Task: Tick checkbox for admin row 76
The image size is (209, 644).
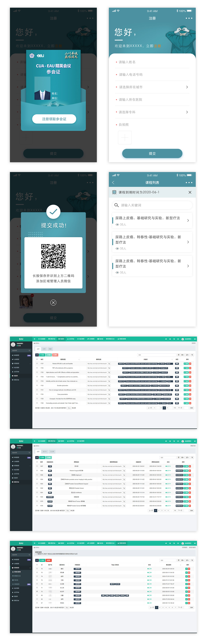Action: [37, 569]
